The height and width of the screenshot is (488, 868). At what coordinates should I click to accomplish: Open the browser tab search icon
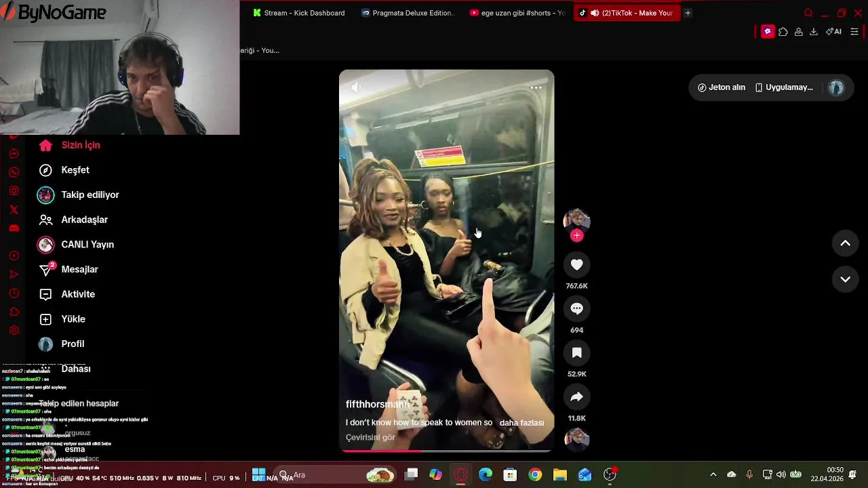(808, 13)
